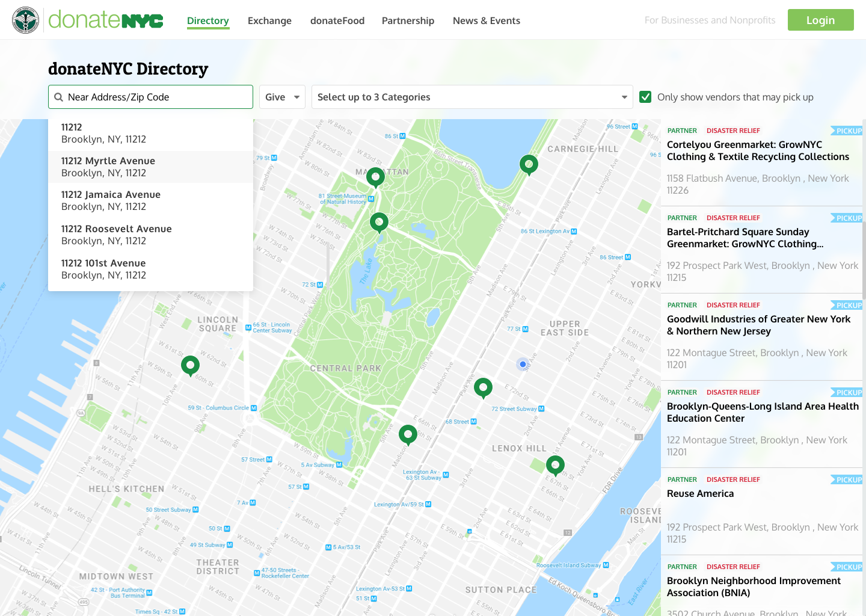Open the Directory tab

point(208,20)
